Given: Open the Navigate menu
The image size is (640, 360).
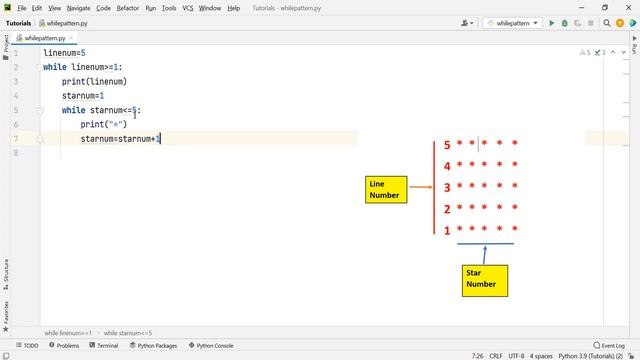Looking at the screenshot, I should (78, 8).
